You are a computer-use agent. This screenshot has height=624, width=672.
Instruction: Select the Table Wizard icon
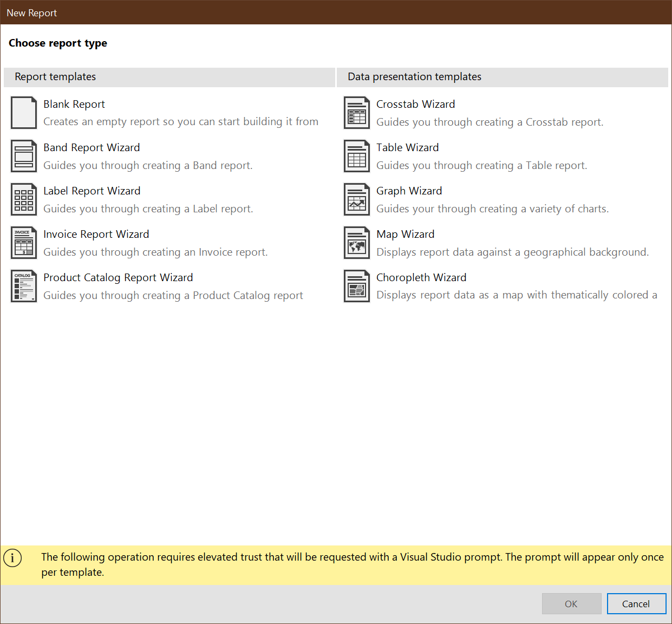coord(356,155)
